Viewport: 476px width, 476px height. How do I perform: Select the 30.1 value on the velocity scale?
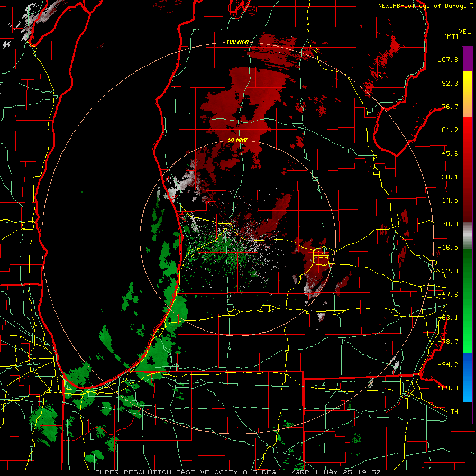(450, 177)
